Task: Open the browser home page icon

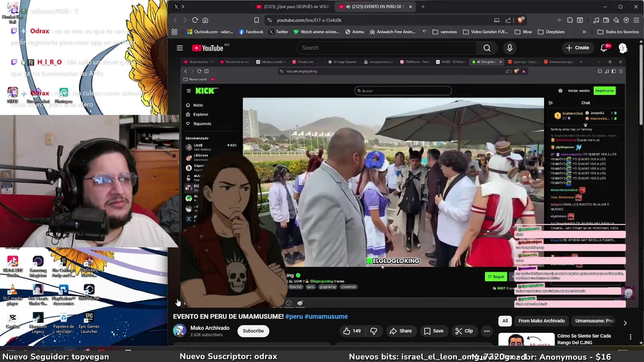Action: [x=205, y=20]
